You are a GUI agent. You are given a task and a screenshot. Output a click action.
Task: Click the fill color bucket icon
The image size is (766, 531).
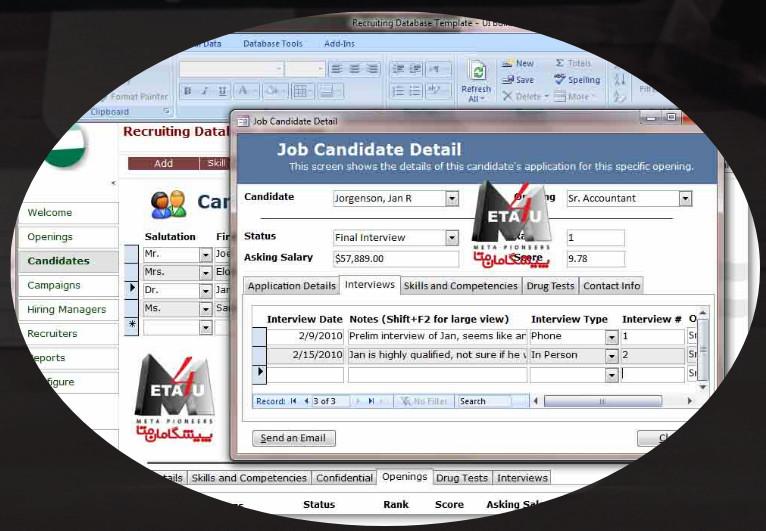[x=272, y=91]
